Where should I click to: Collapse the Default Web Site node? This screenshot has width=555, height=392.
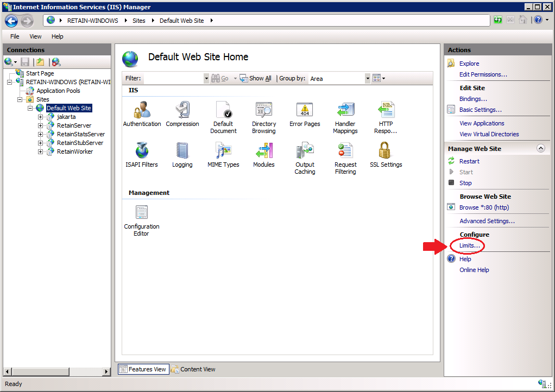click(30, 108)
